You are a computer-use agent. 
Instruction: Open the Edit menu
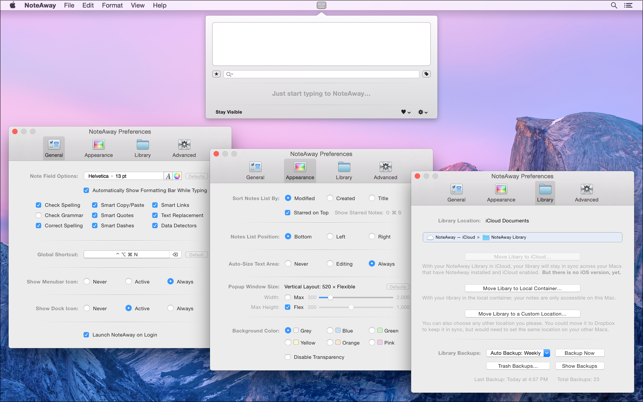pos(88,5)
